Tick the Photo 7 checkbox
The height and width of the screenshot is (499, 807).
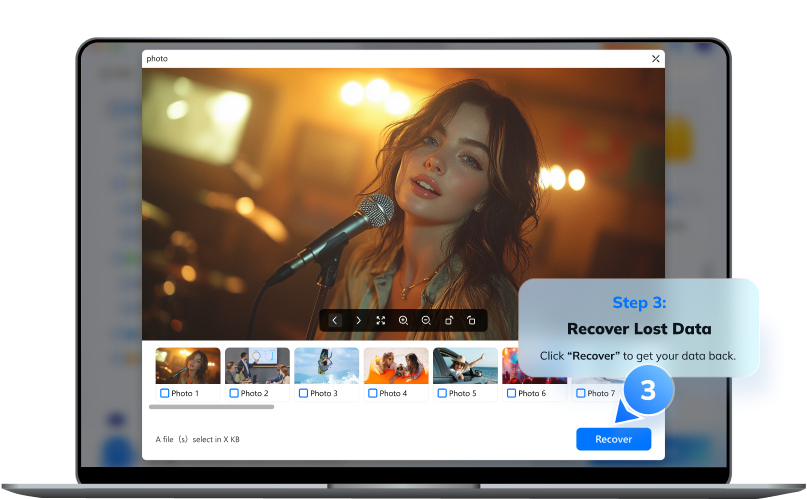pos(581,393)
